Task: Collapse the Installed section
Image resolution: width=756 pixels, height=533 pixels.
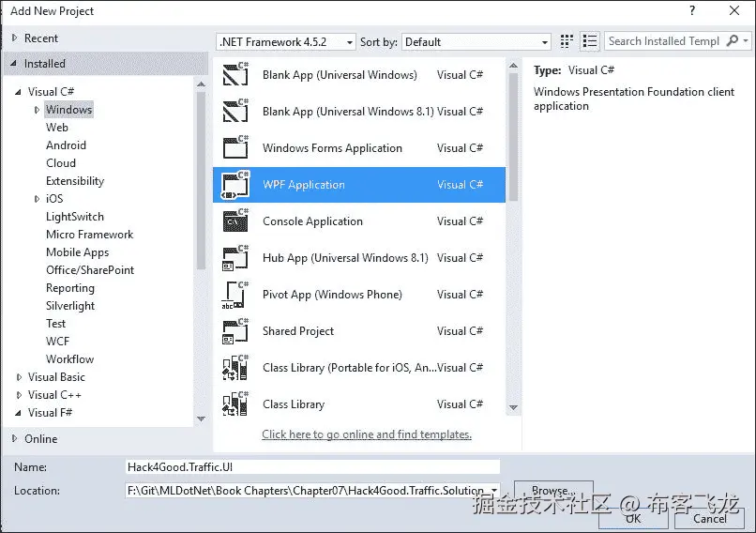Action: tap(14, 63)
